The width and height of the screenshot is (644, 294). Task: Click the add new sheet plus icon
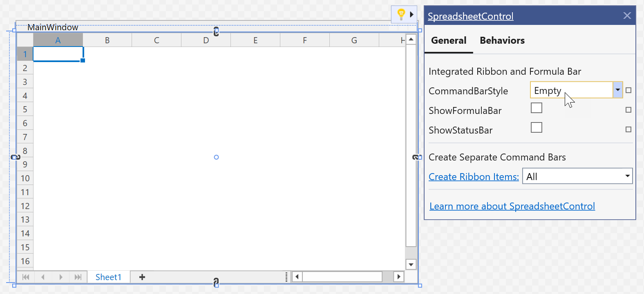click(142, 277)
